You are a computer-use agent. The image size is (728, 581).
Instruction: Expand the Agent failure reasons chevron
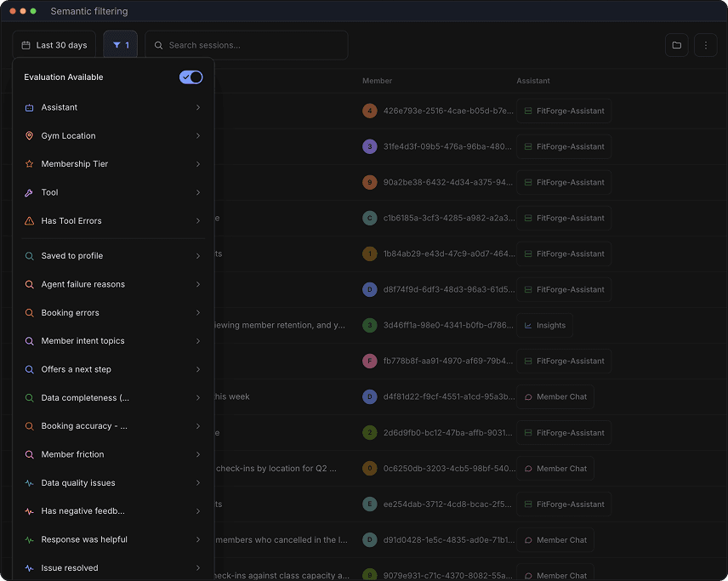[x=198, y=284]
